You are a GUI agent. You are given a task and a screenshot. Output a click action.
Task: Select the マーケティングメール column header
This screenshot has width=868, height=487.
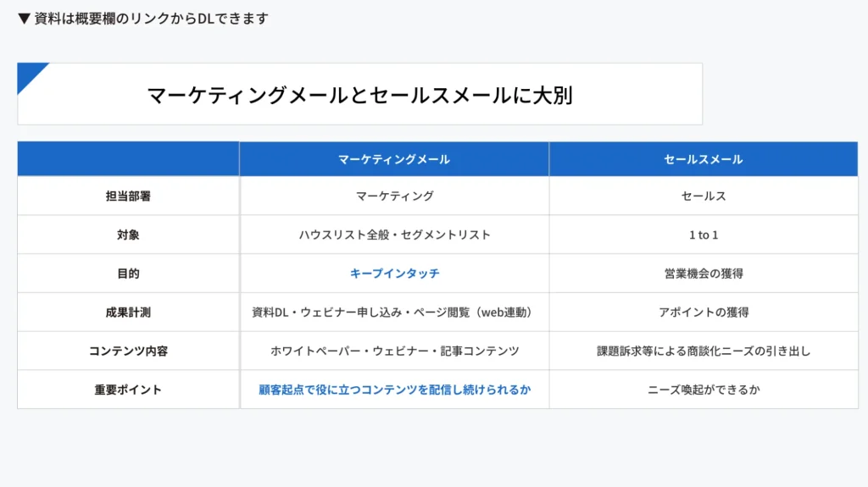click(394, 159)
